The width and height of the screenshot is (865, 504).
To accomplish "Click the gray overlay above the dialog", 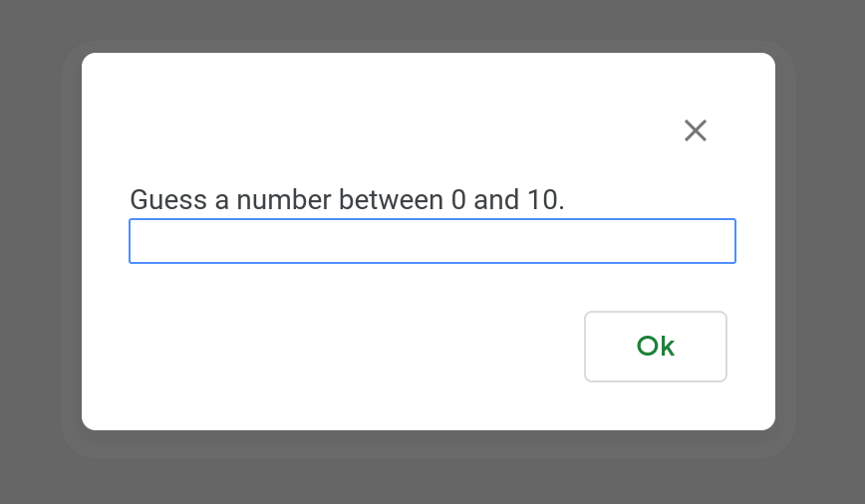I will [x=432, y=19].
